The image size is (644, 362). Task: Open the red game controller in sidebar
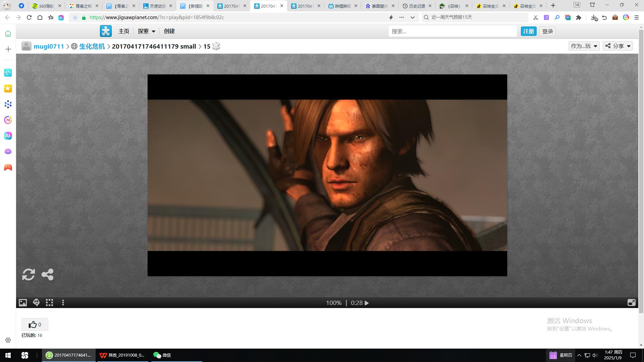click(8, 167)
